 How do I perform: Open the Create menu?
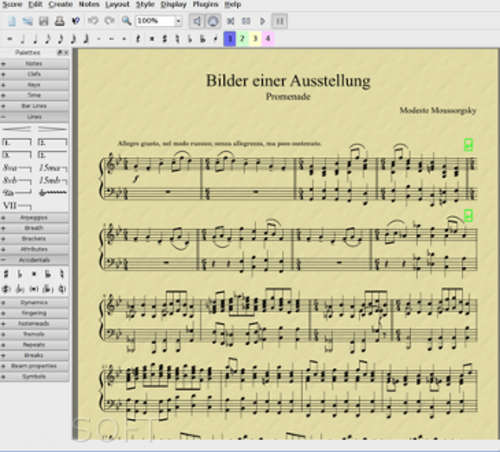click(x=60, y=4)
